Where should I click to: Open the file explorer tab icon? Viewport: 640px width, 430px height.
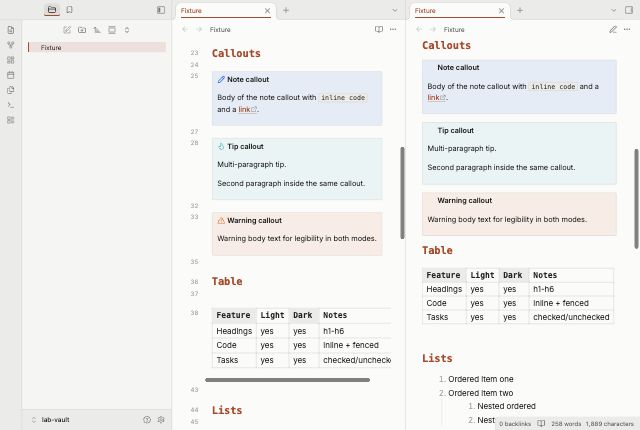tap(52, 10)
